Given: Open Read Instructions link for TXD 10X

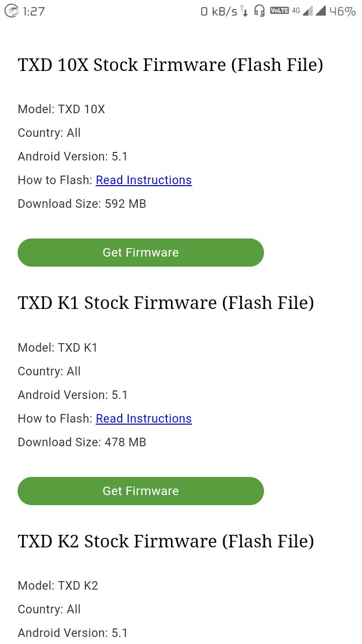Looking at the screenshot, I should pos(144,180).
